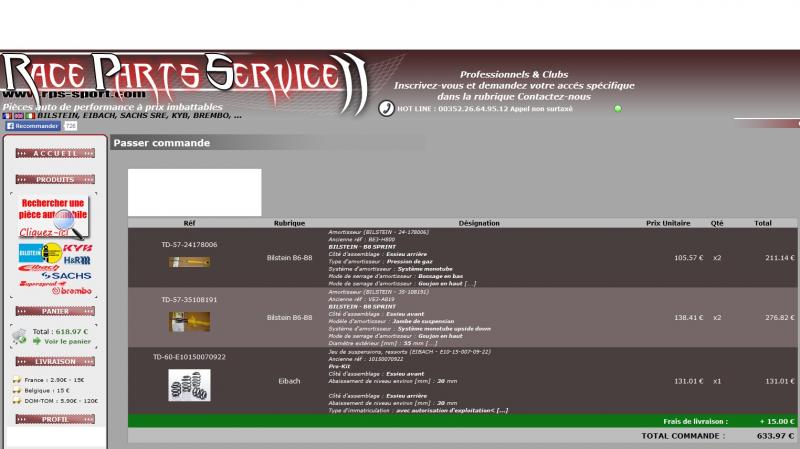
Task: Click the row total 211.14 €
Action: pos(780,258)
